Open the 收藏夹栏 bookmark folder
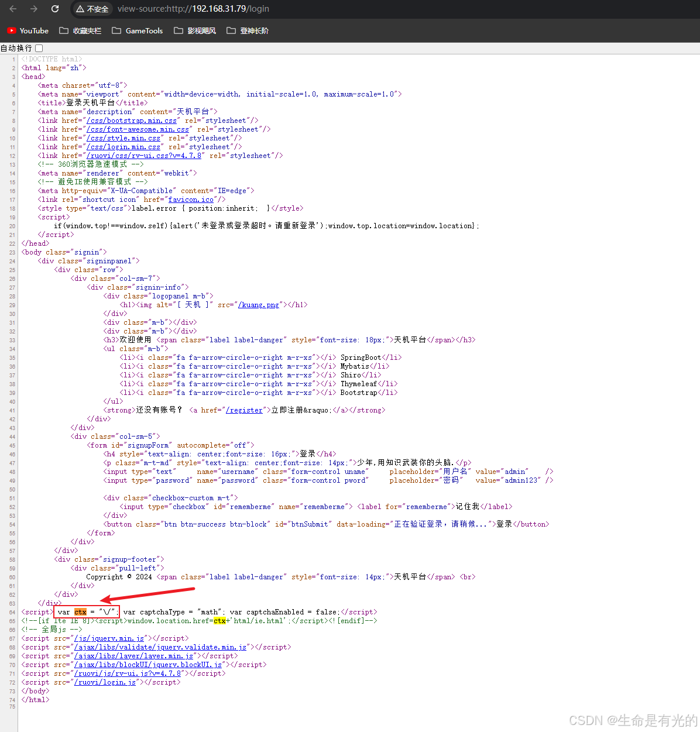 tap(80, 30)
